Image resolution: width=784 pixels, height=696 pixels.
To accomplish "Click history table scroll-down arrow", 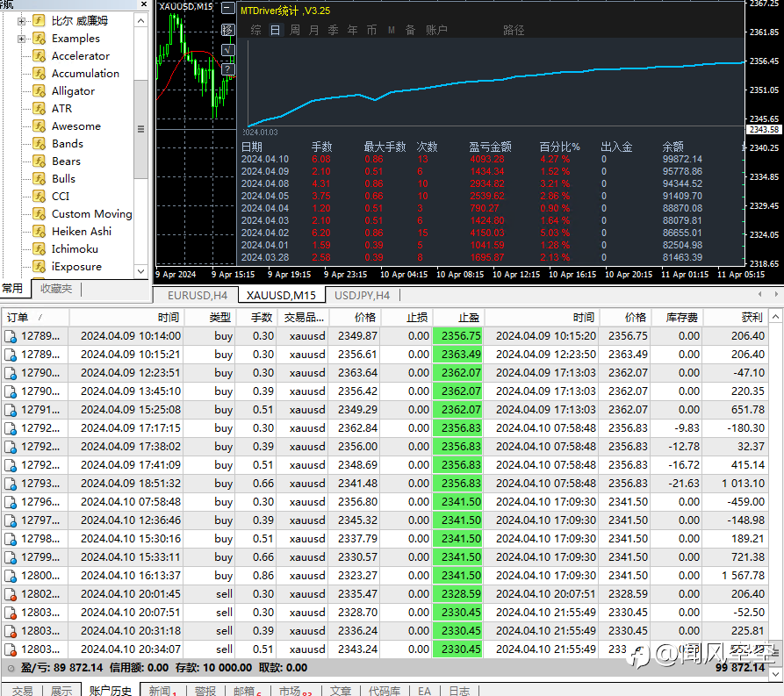I will point(775,674).
